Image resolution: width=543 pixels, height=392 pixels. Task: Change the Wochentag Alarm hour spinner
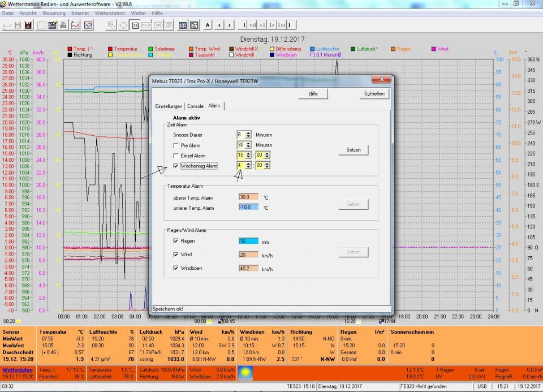[248, 165]
